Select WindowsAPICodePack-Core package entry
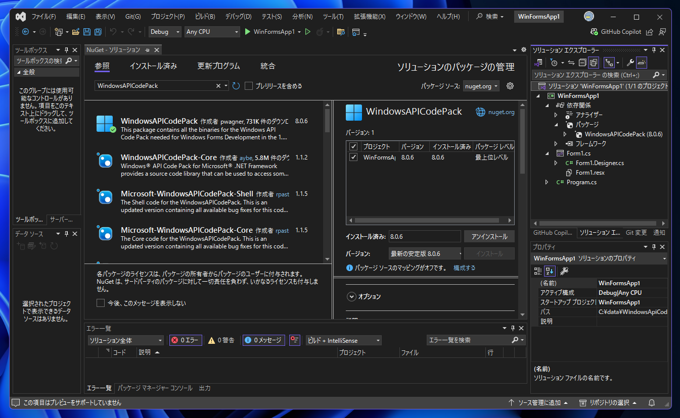Image resolution: width=680 pixels, height=418 pixels. coord(204,165)
